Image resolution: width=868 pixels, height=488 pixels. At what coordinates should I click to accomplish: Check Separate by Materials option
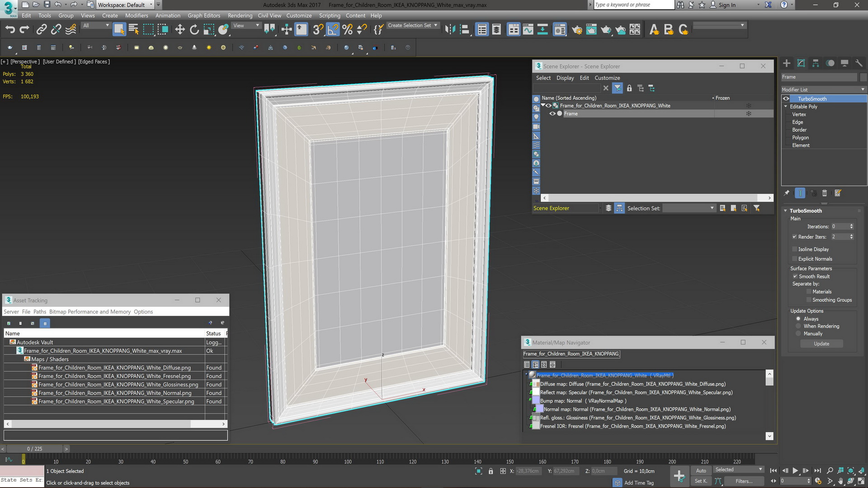[x=809, y=292]
